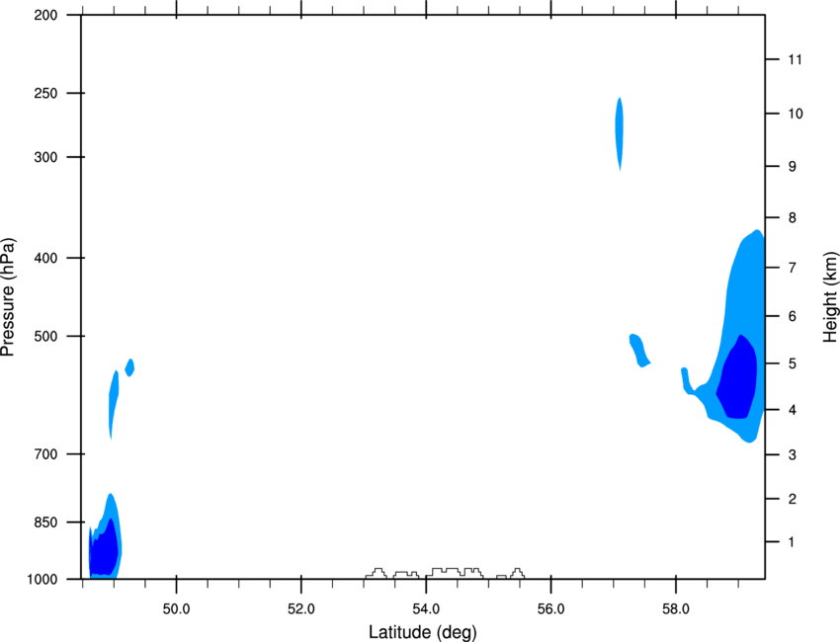
Task: Click the 700 pressure tick label
Action: 45,454
